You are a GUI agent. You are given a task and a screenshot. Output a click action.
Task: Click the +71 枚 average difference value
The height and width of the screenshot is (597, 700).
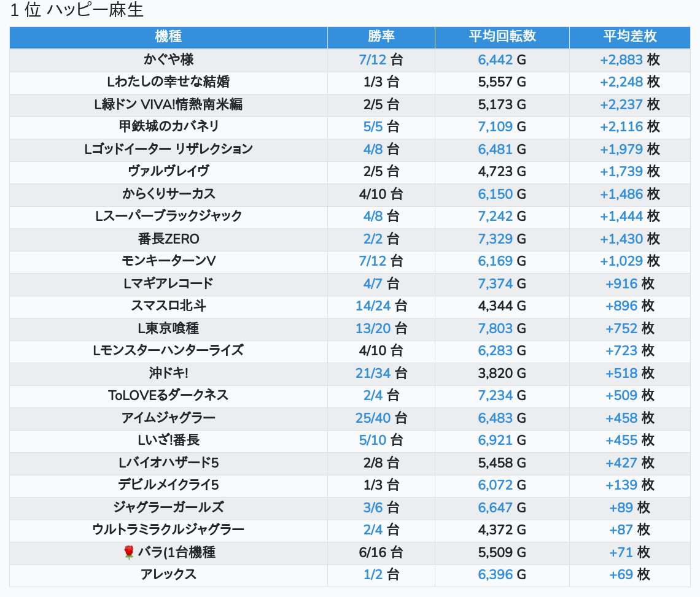tap(630, 552)
